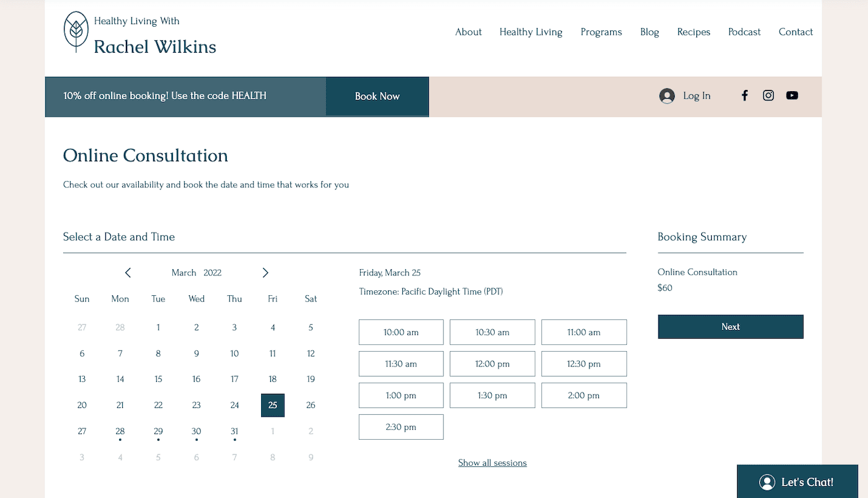Click the Rachel Wilkins site title
868x498 pixels.
155,47
